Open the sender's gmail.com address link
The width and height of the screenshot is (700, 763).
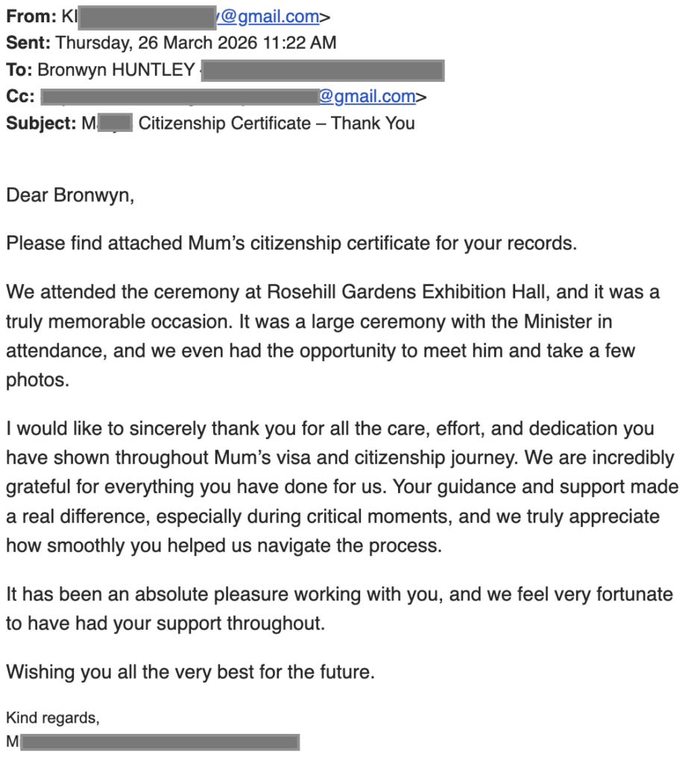(268, 16)
